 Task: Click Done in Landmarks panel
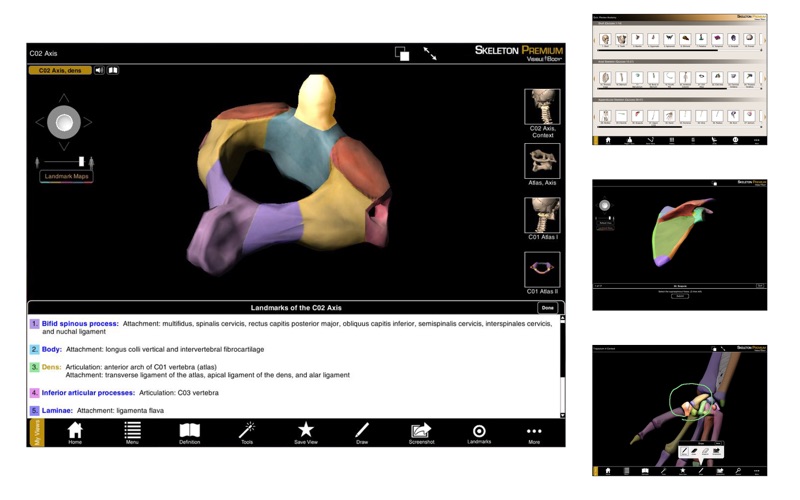tap(547, 308)
